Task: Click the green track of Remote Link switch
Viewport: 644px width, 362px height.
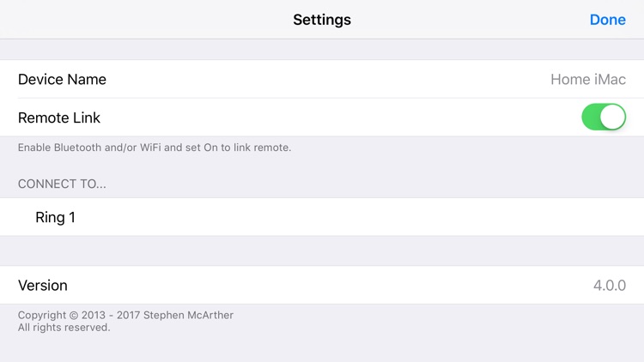Action: pos(591,117)
